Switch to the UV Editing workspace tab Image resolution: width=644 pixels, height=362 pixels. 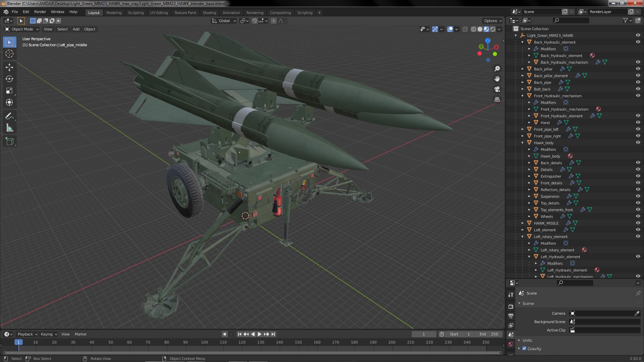tap(159, 13)
